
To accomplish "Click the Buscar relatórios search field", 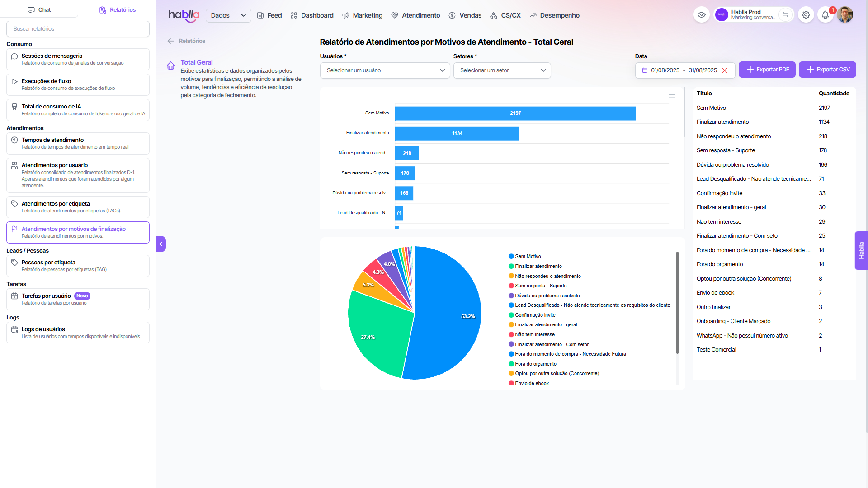I will [x=78, y=29].
